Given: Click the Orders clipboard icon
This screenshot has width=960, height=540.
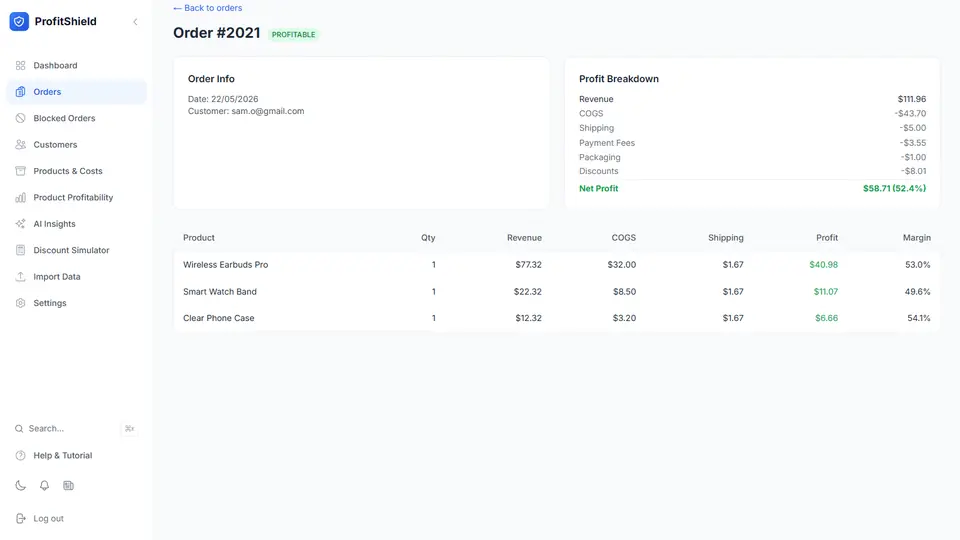Looking at the screenshot, I should (20, 92).
